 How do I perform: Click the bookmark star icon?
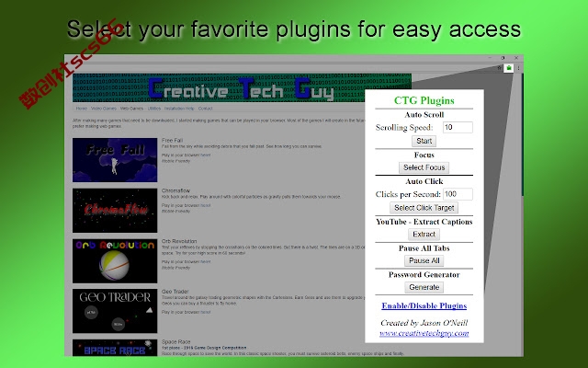pos(499,68)
